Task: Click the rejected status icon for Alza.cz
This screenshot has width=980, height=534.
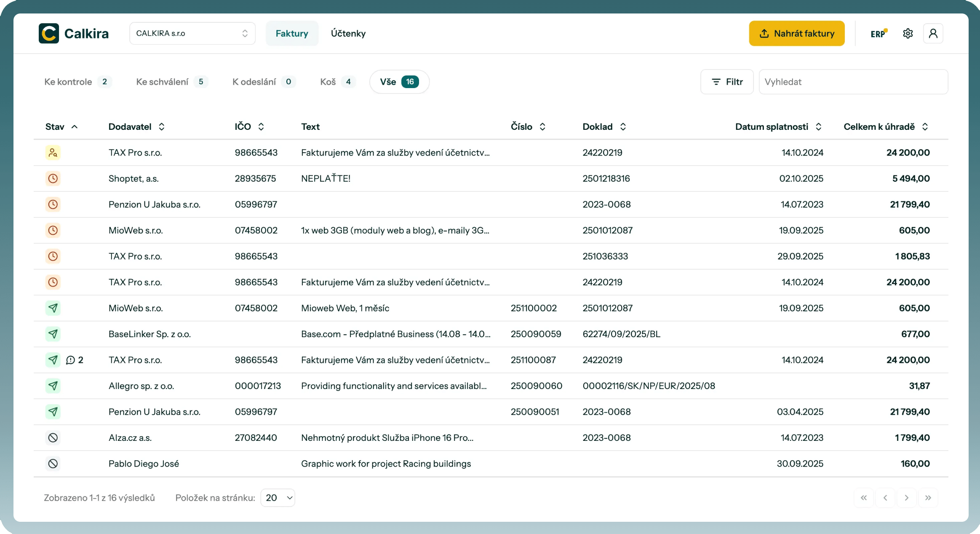Action: 53,437
